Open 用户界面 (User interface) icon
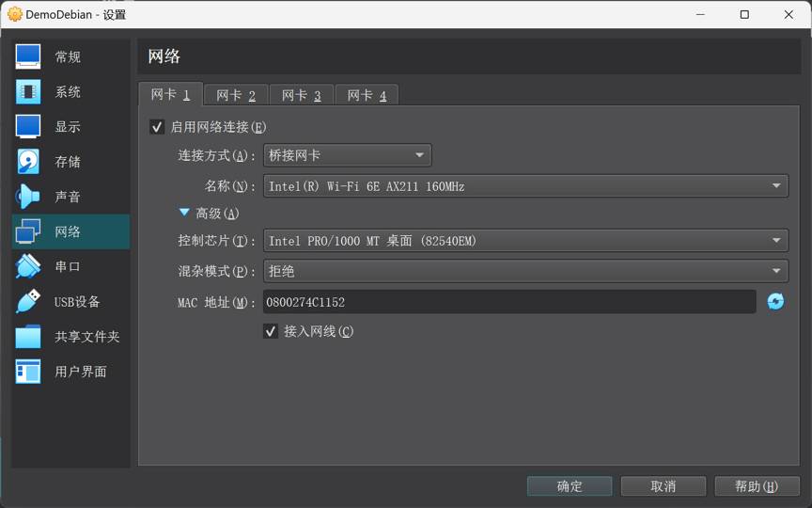This screenshot has width=812, height=508. point(28,372)
